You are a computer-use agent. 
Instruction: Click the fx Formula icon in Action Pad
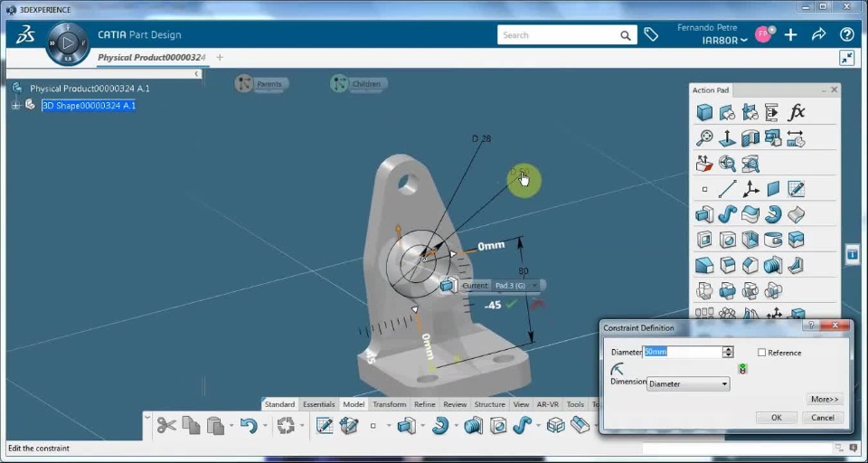click(x=796, y=112)
